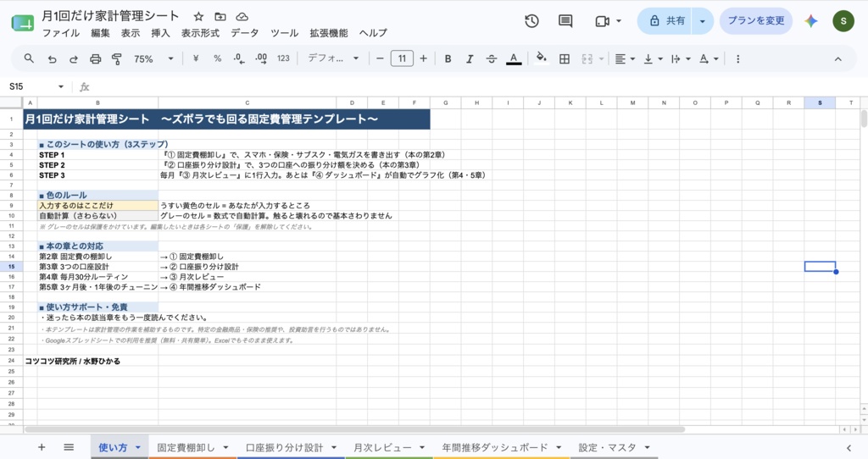Increase decimal places
The height and width of the screenshot is (459, 868).
[x=261, y=58]
